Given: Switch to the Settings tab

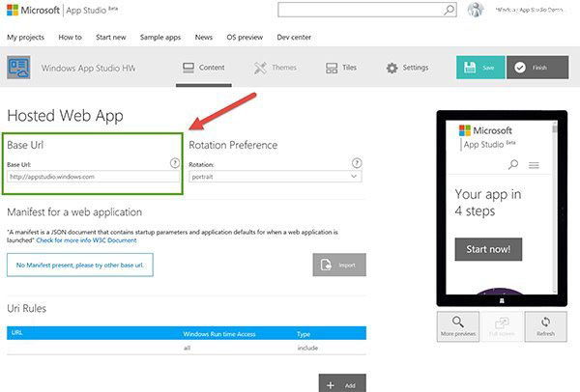Looking at the screenshot, I should pyautogui.click(x=407, y=68).
